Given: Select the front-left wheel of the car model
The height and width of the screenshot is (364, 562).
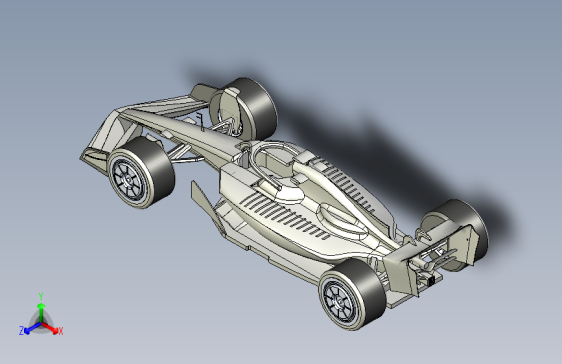Looking at the screenshot, I should (141, 173).
